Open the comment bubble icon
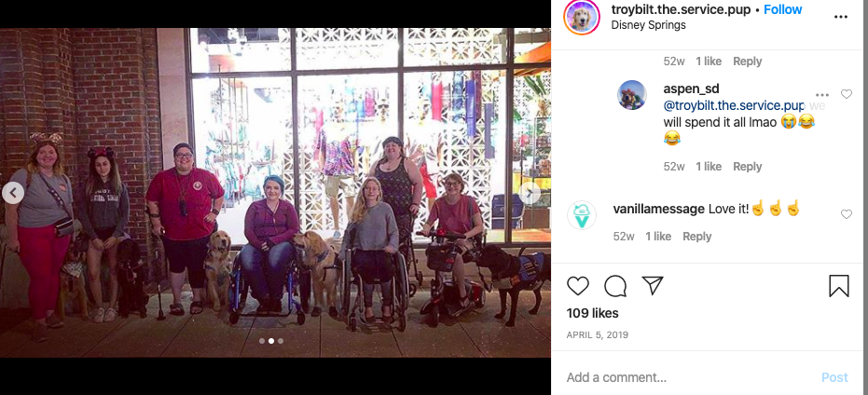This screenshot has width=868, height=395. (615, 286)
